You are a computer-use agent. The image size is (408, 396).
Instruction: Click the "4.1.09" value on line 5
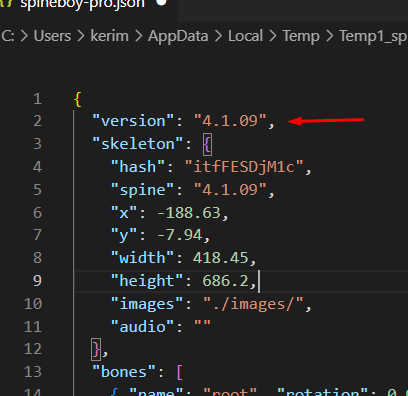point(230,190)
